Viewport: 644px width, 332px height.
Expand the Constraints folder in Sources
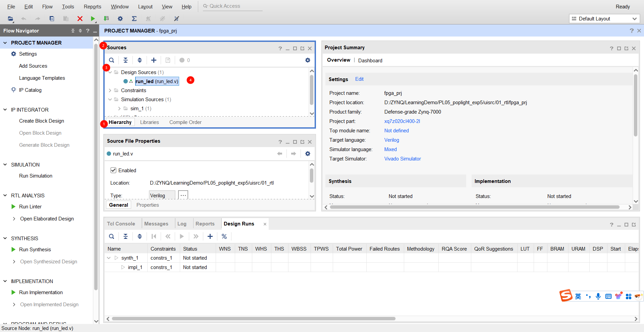(110, 90)
